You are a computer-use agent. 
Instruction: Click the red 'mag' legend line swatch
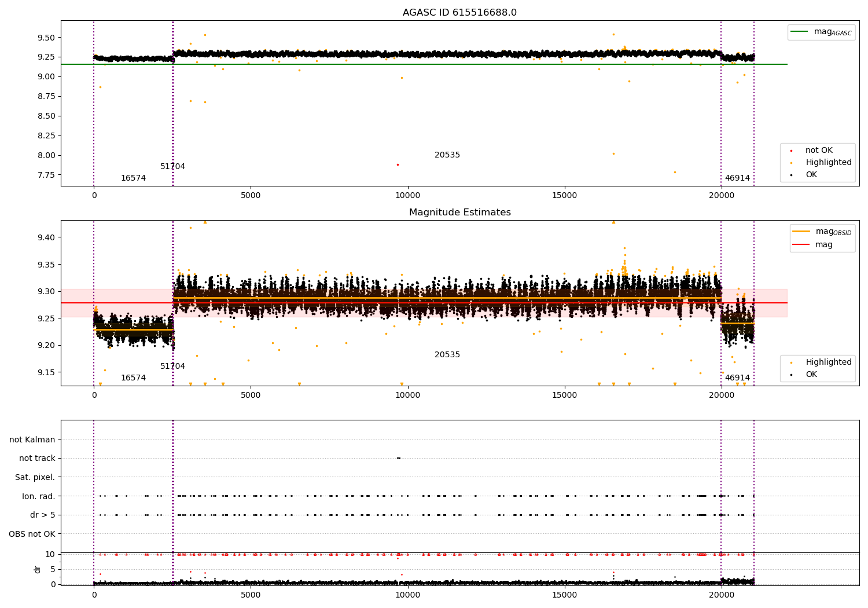point(801,244)
